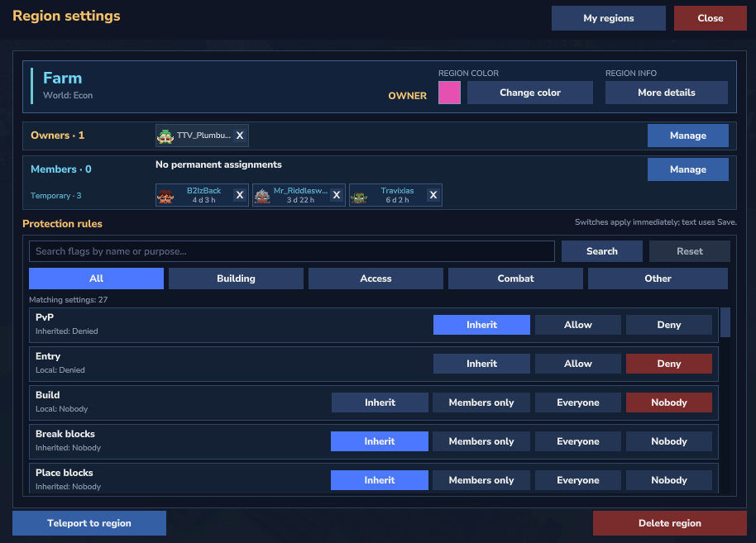Show All protection rules tab

click(97, 279)
